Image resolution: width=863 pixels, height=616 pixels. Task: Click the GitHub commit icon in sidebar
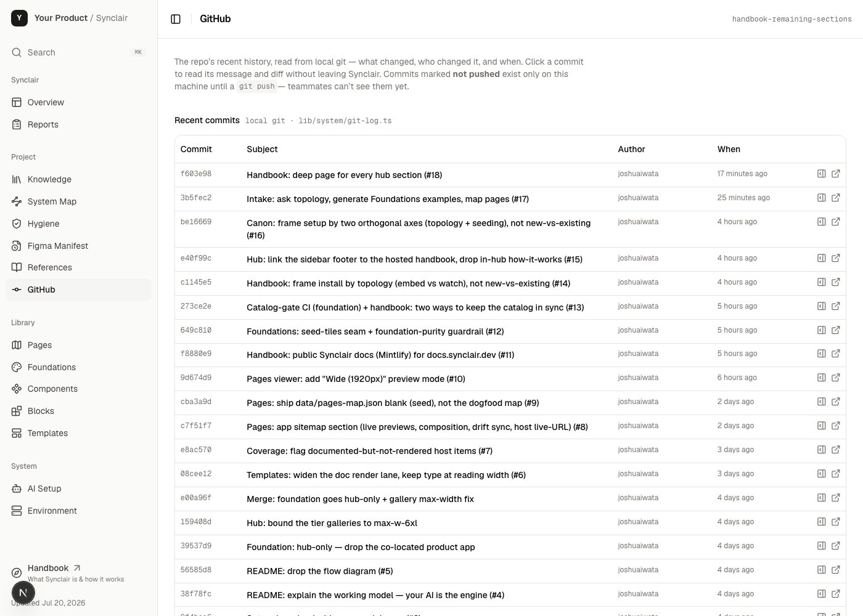[17, 290]
